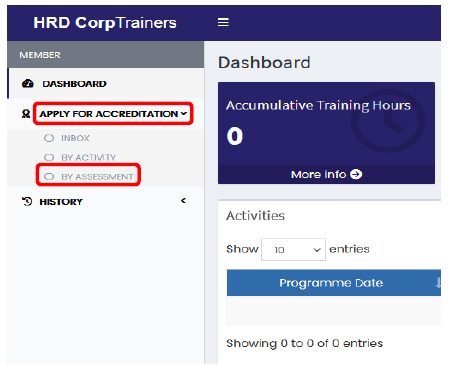Image resolution: width=451 pixels, height=366 pixels.
Task: Open the Show entries count dropdown
Action: (293, 249)
